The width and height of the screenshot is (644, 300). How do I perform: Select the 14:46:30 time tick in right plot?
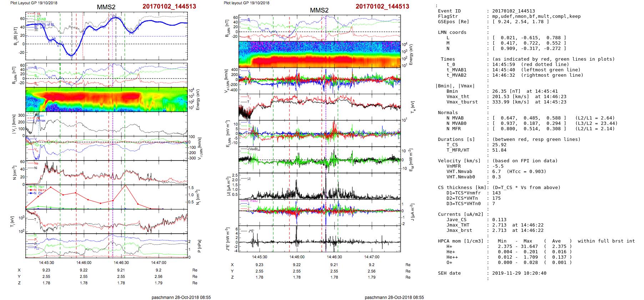[x=334, y=257]
